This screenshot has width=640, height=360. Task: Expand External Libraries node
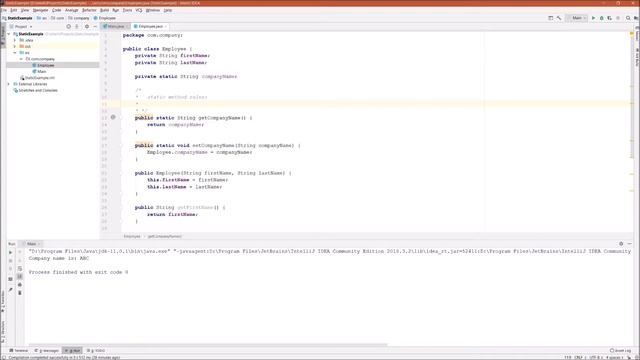pos(9,84)
